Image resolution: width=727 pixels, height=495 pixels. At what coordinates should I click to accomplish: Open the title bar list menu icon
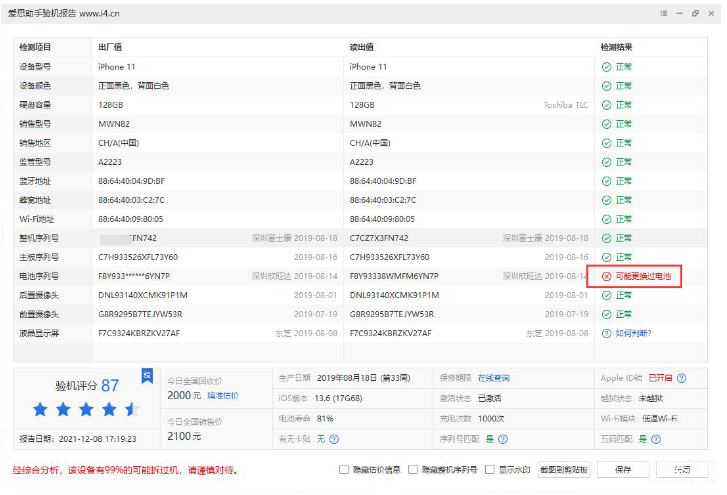coord(664,14)
